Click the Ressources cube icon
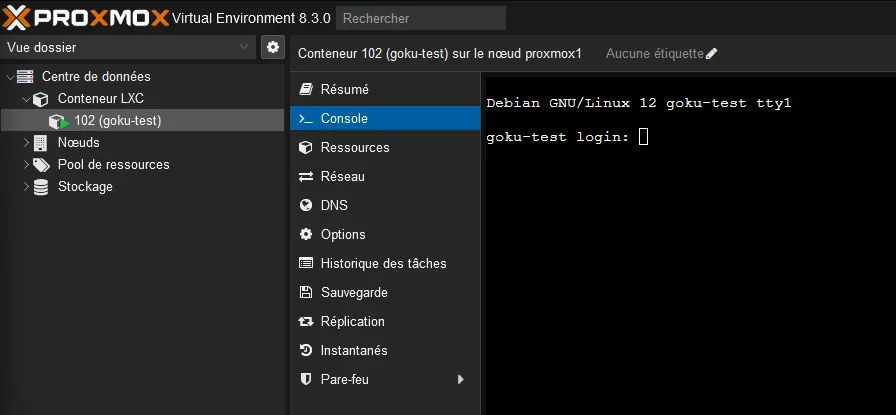This screenshot has width=896, height=415. pyautogui.click(x=306, y=147)
